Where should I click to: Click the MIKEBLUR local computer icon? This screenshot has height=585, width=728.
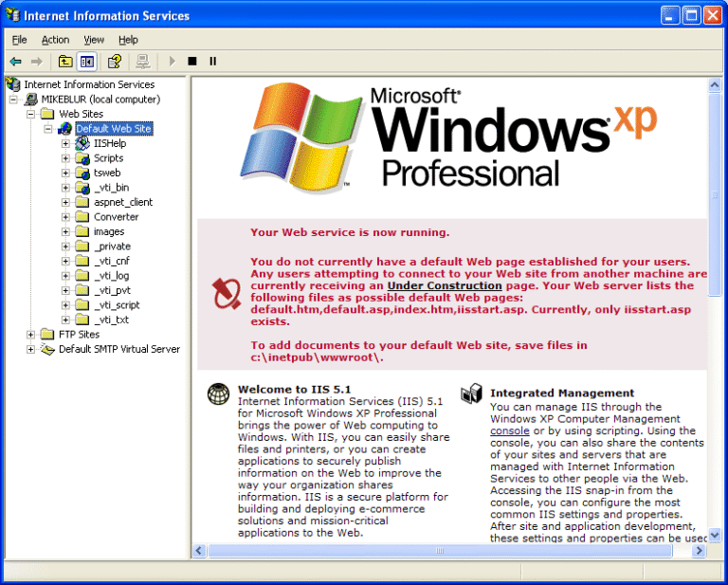[x=30, y=100]
